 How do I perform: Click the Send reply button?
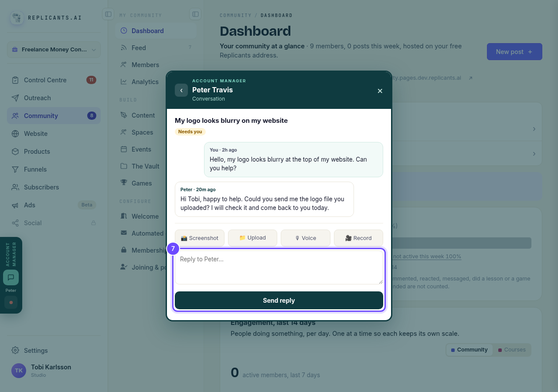pos(279,301)
